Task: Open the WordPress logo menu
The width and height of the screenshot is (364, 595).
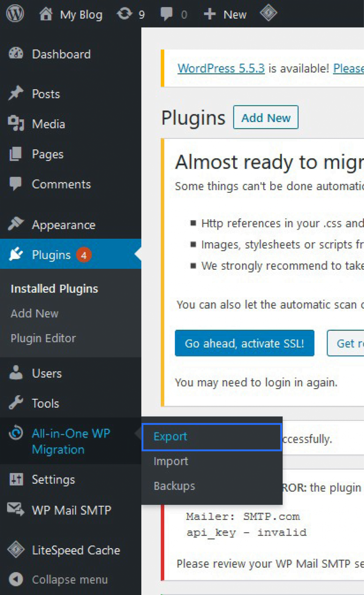Action: (15, 14)
